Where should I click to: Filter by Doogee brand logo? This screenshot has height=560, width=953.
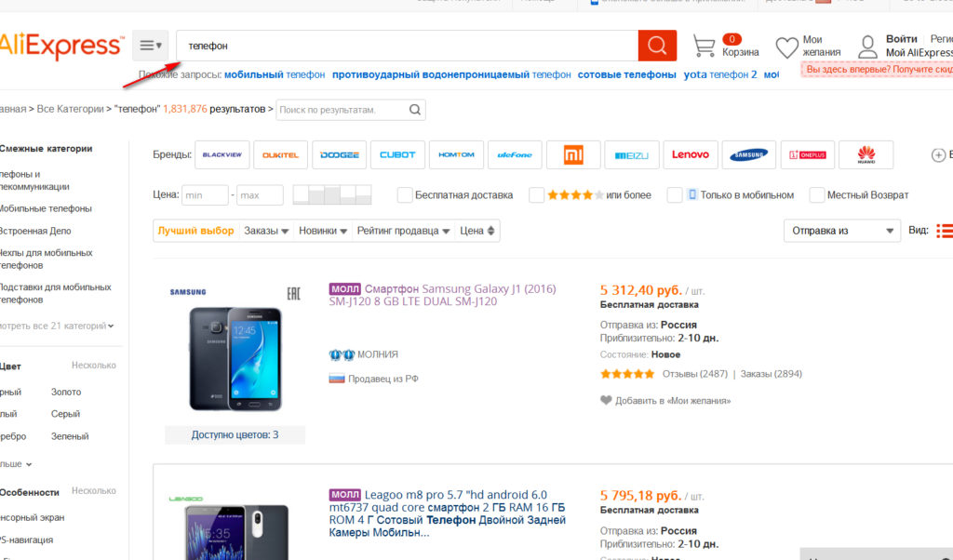tap(339, 154)
